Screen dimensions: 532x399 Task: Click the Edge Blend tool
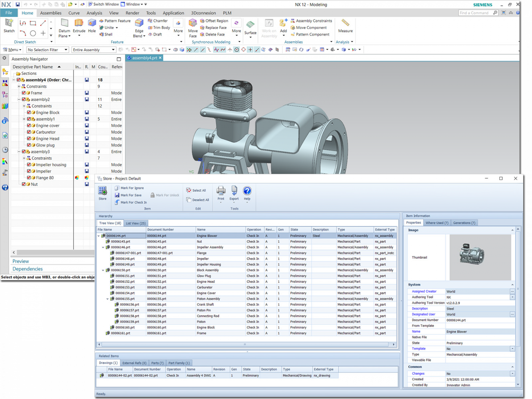[x=139, y=28]
